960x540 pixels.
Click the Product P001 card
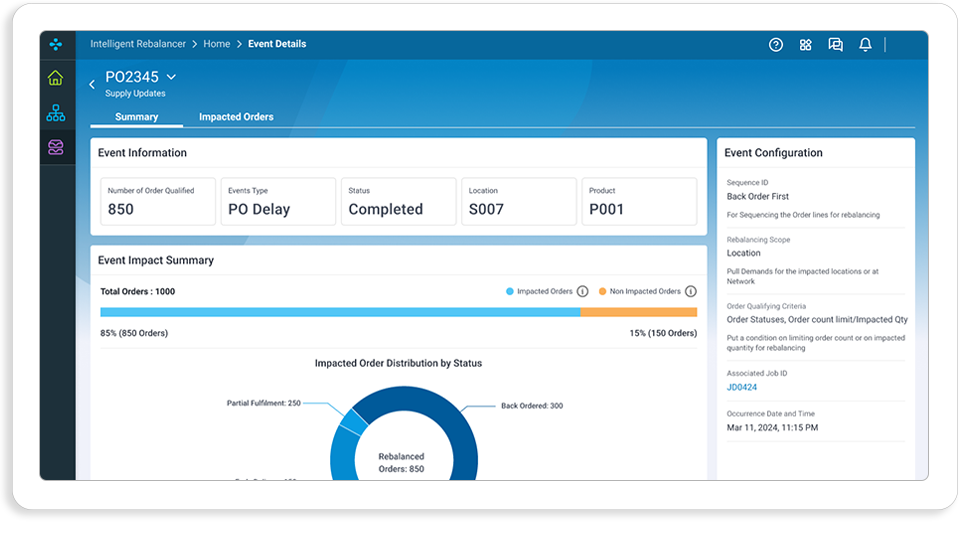[639, 201]
